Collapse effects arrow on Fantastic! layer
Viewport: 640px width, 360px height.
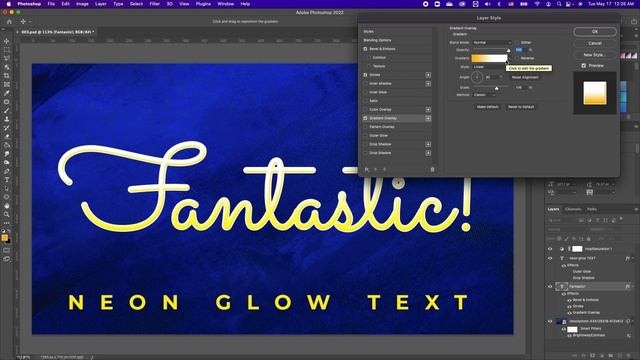(x=633, y=287)
